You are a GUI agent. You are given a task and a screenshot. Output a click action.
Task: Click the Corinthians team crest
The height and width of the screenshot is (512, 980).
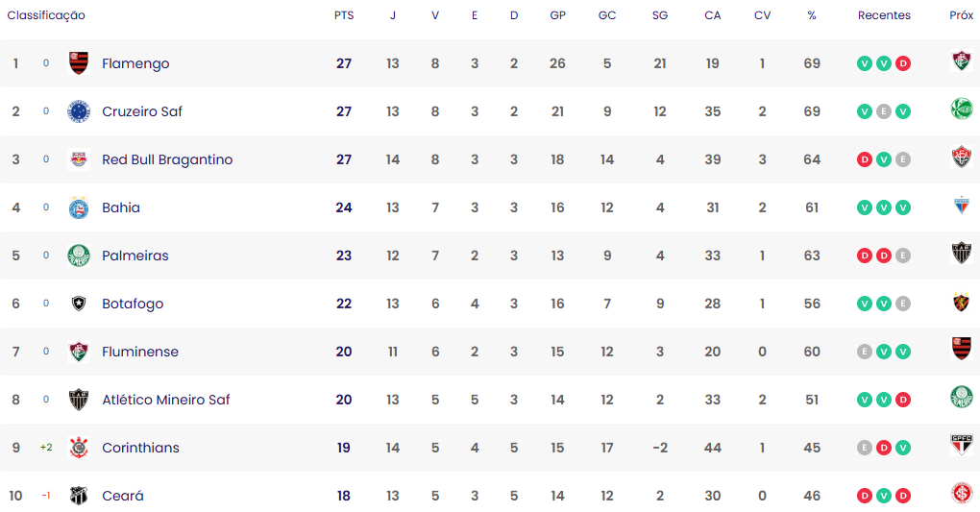[78, 448]
